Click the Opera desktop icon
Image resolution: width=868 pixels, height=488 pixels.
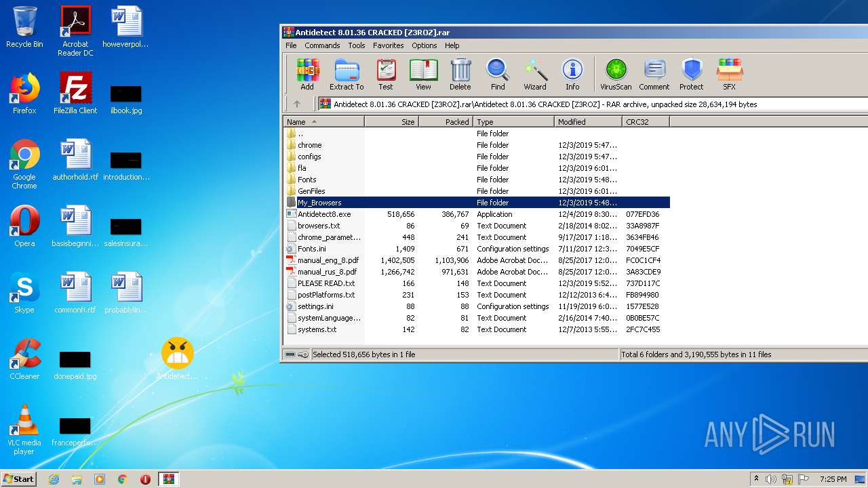[x=24, y=226]
